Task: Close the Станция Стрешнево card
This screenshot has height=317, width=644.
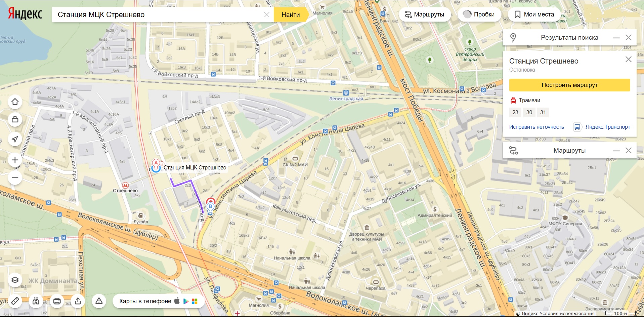Action: click(x=629, y=60)
